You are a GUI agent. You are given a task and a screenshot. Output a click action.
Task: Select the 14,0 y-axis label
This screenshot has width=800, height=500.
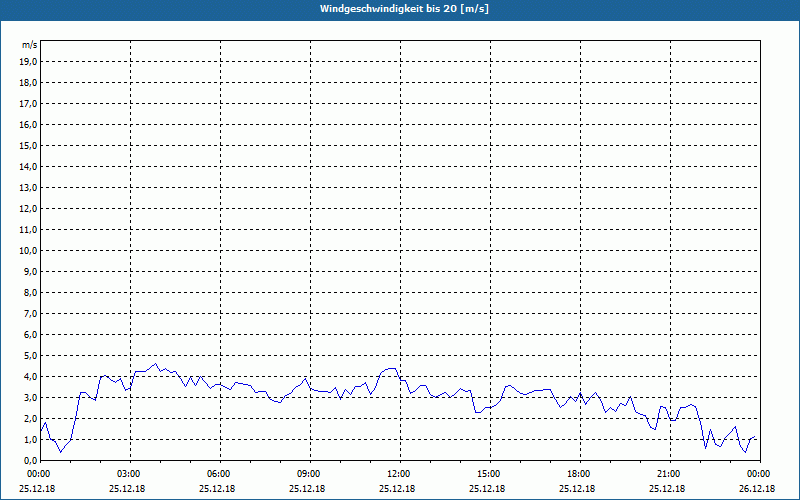[x=29, y=166]
